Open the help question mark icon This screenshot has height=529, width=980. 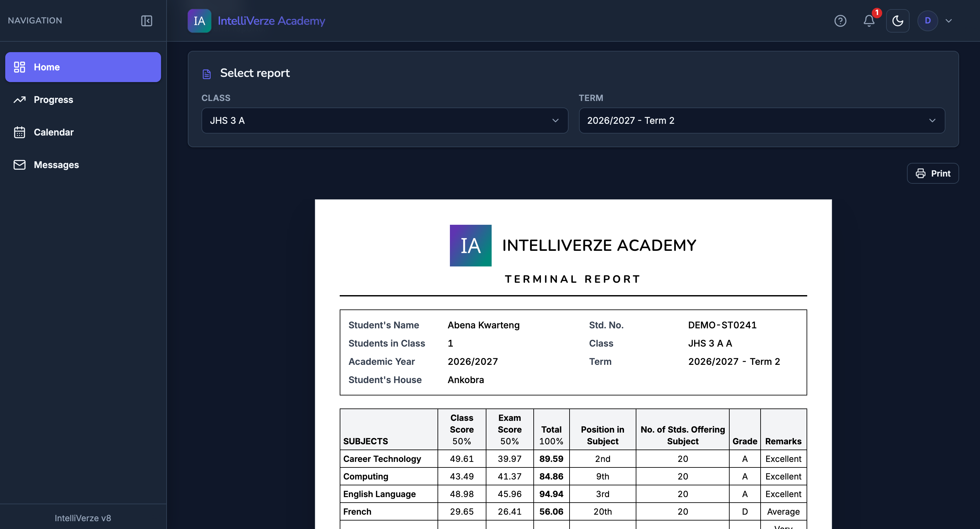[x=840, y=21]
